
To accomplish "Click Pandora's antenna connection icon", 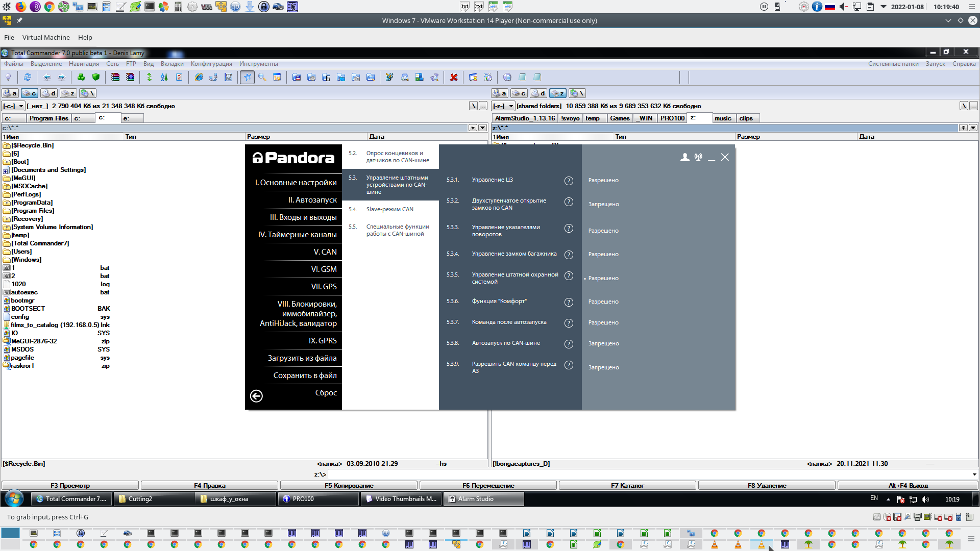I will (x=698, y=157).
